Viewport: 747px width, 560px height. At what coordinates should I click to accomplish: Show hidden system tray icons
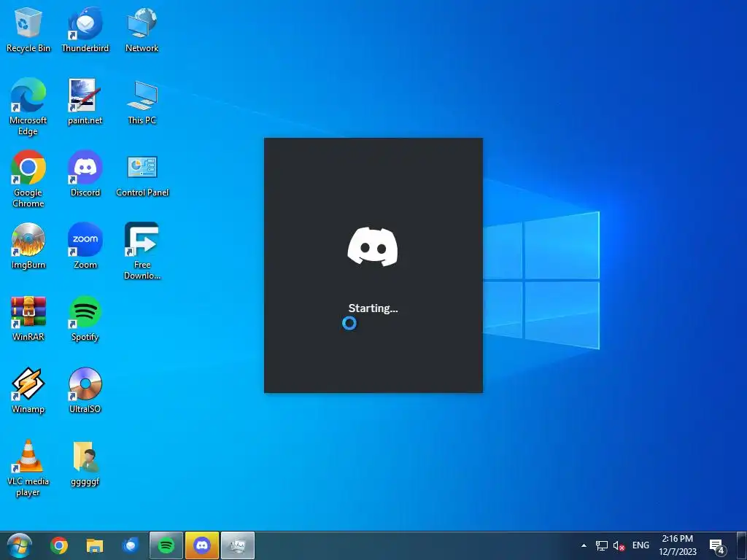click(x=584, y=545)
